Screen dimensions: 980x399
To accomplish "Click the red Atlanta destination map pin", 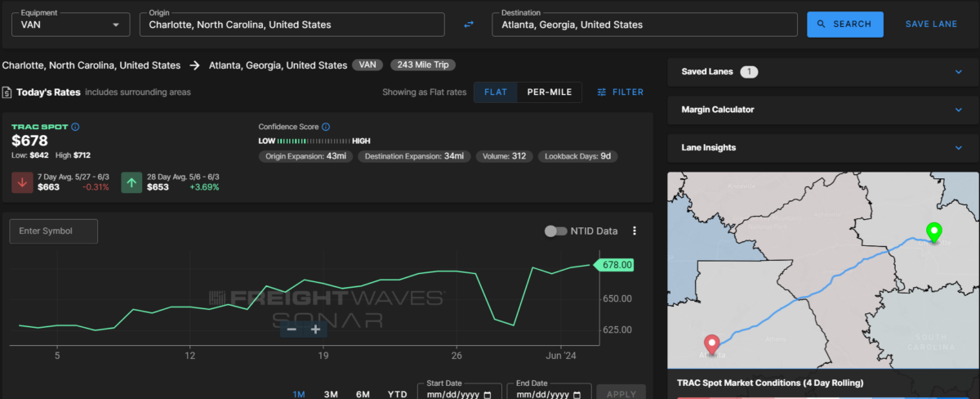I will pyautogui.click(x=711, y=345).
